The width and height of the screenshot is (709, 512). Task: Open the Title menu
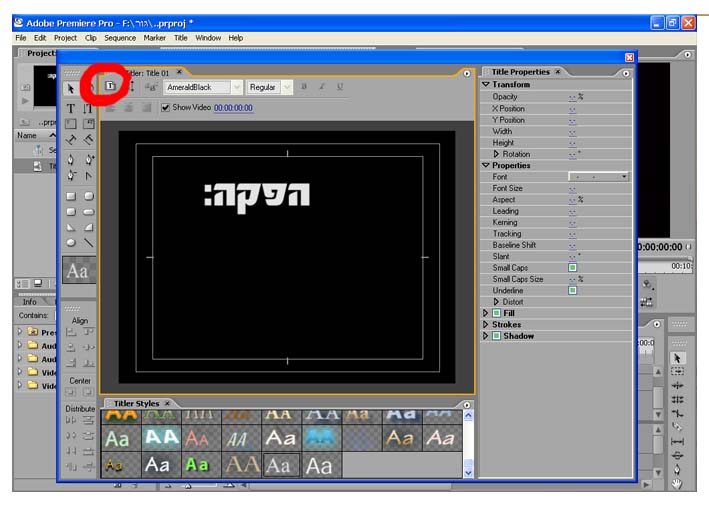point(180,38)
